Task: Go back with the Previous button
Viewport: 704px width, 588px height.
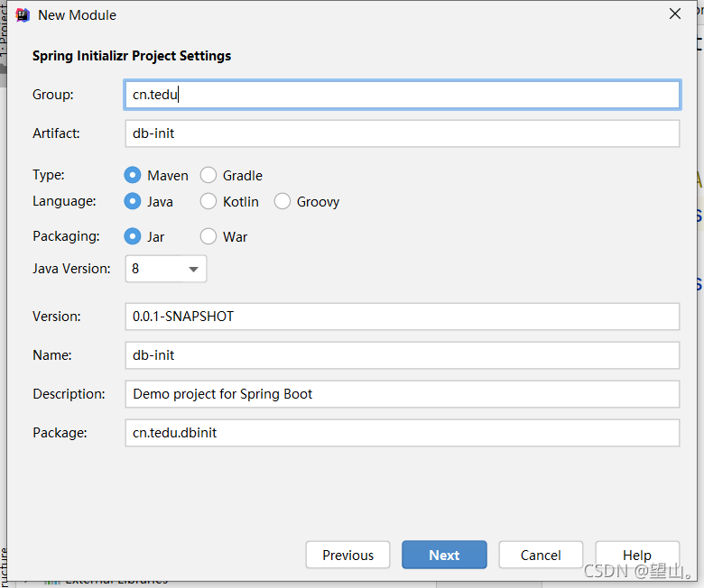Action: [x=348, y=555]
